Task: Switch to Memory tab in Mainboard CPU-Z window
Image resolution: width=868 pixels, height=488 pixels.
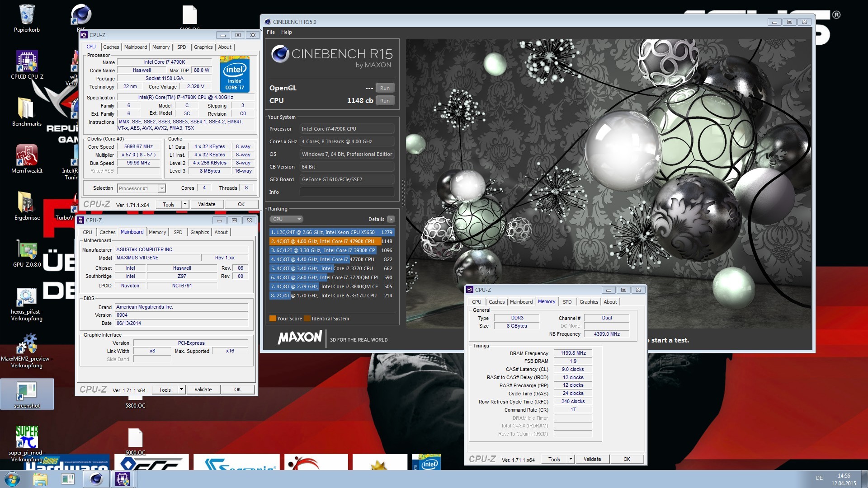Action: [x=157, y=232]
